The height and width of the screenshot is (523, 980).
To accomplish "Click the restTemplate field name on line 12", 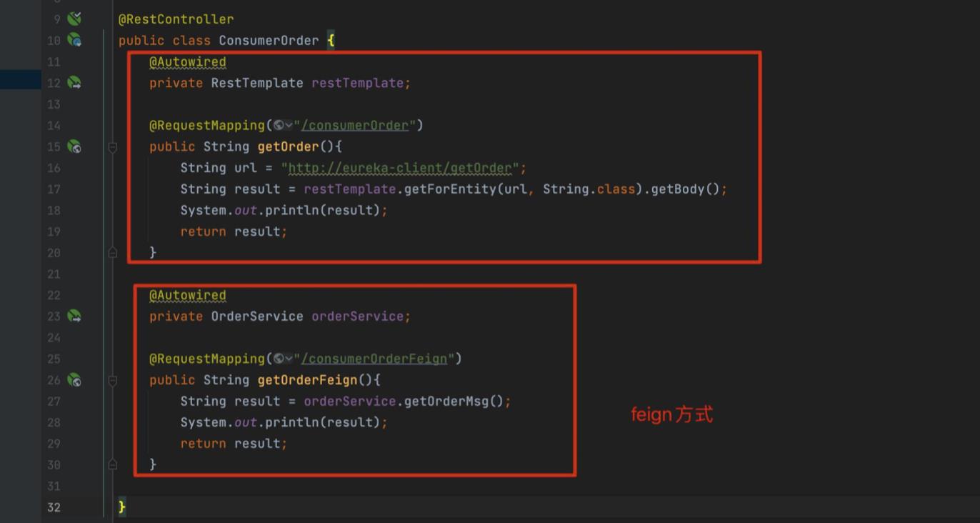I will click(x=358, y=83).
